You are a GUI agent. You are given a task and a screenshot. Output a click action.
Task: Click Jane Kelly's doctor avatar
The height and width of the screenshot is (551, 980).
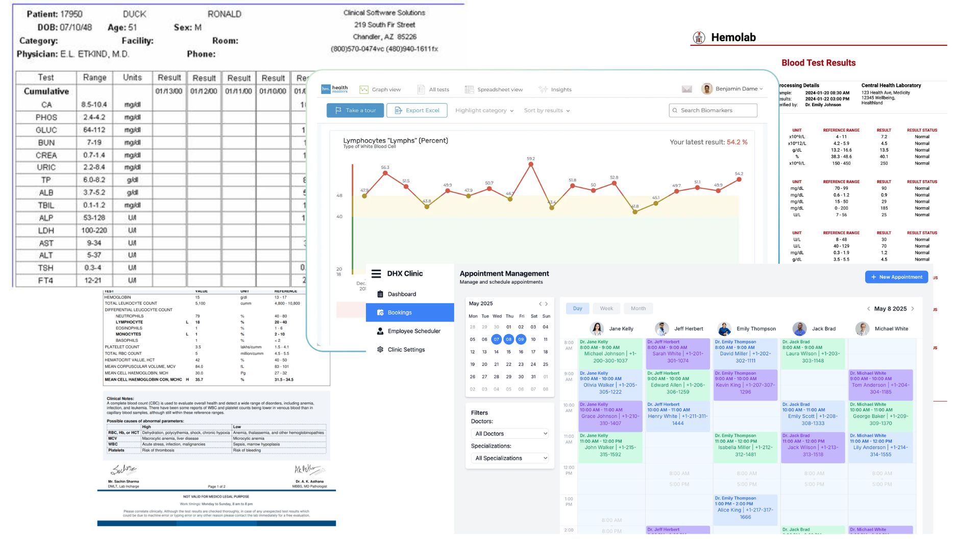click(597, 329)
